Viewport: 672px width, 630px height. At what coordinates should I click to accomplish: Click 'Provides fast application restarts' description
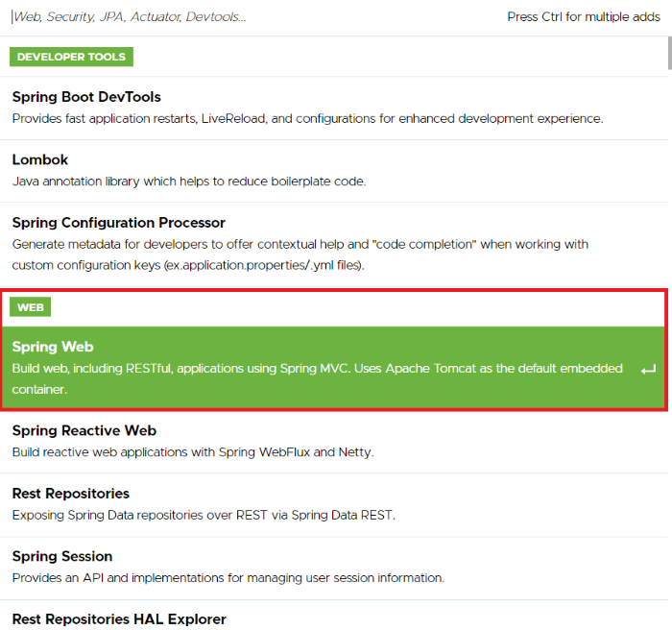click(x=308, y=119)
